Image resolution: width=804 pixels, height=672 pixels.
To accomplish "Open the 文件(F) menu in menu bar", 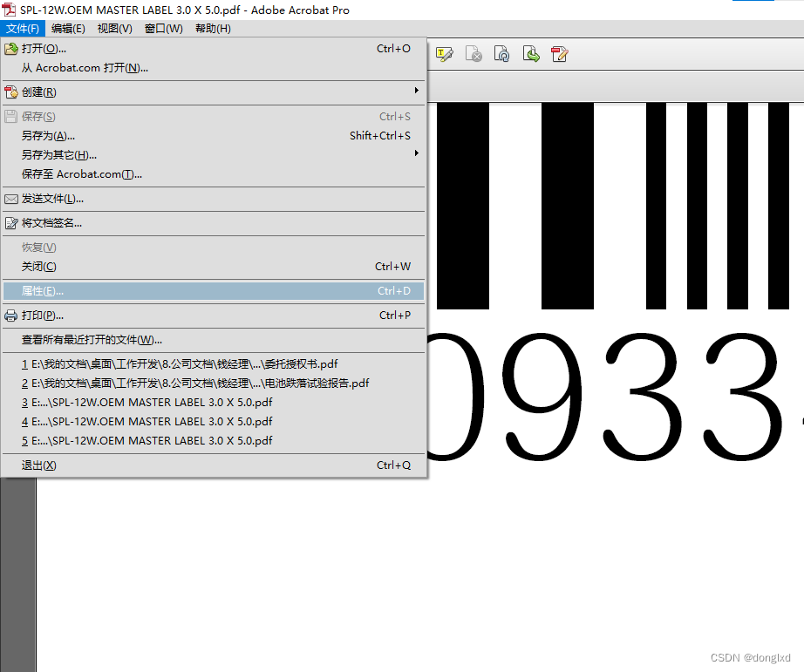I will [x=23, y=29].
